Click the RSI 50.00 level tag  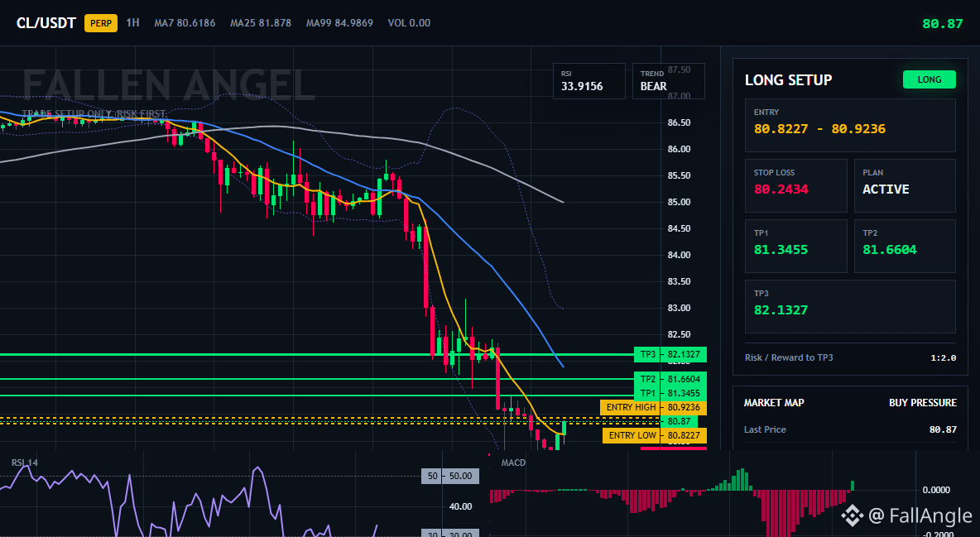[450, 476]
